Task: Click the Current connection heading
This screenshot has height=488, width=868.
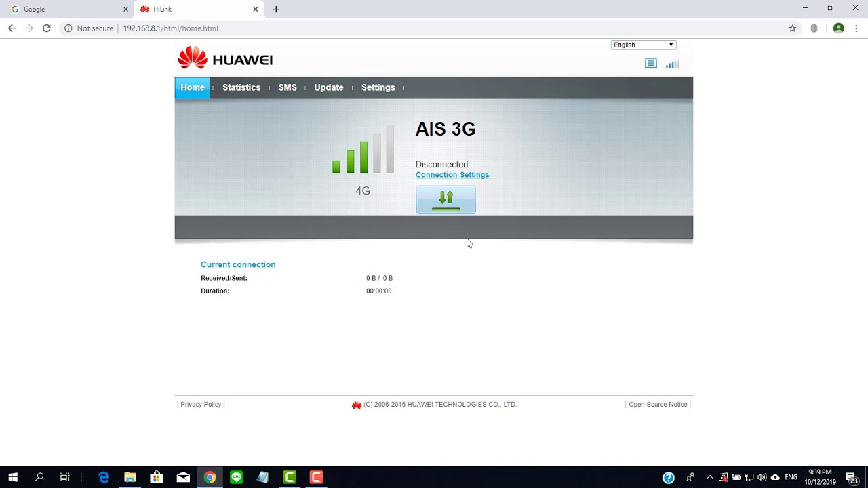Action: tap(238, 264)
